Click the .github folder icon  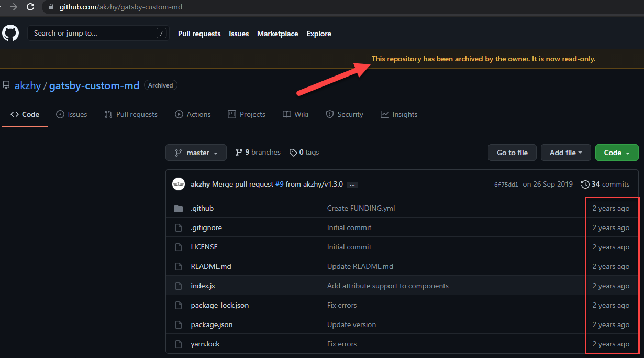pos(179,208)
